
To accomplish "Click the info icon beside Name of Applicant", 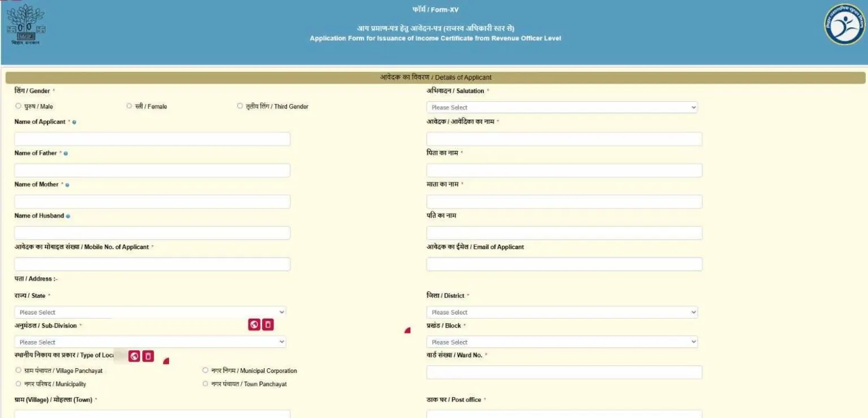I will (75, 122).
